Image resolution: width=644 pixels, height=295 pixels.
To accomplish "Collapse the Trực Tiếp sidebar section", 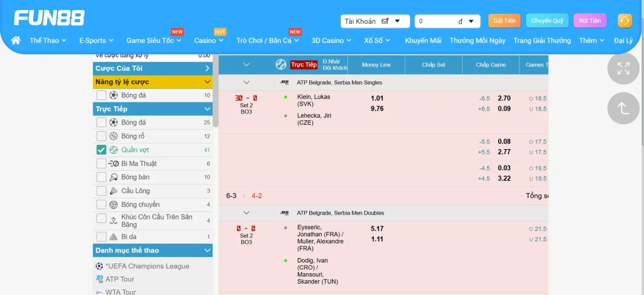I will coord(207,109).
